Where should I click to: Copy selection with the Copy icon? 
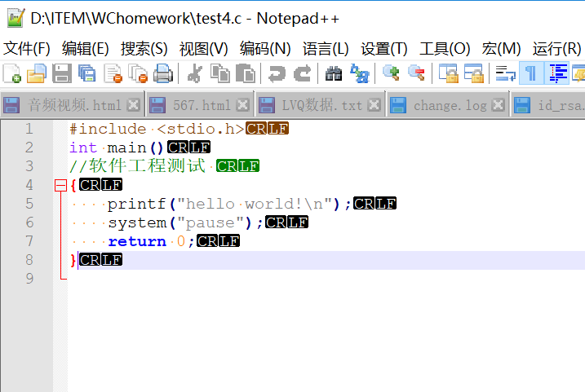(220, 73)
